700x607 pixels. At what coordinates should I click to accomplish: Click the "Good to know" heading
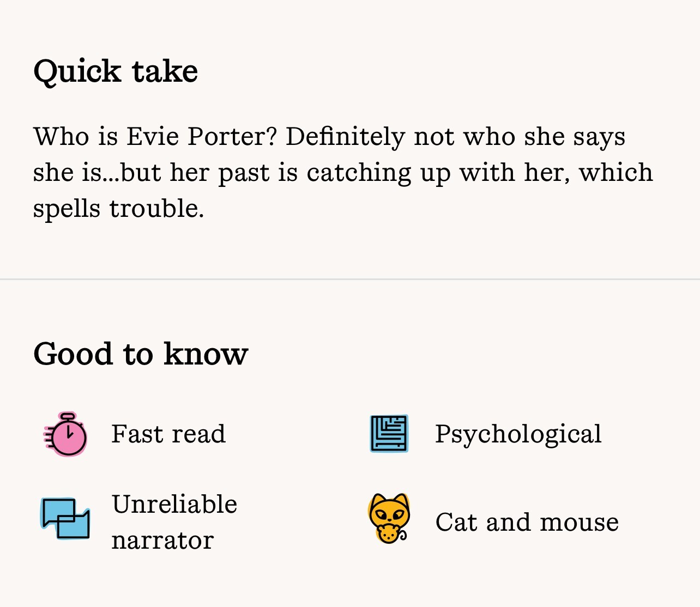pos(141,354)
